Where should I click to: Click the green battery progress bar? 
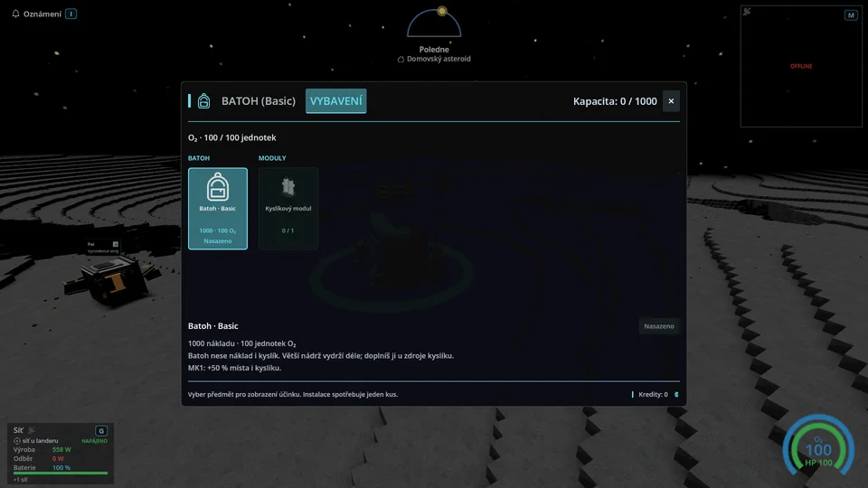(x=61, y=474)
